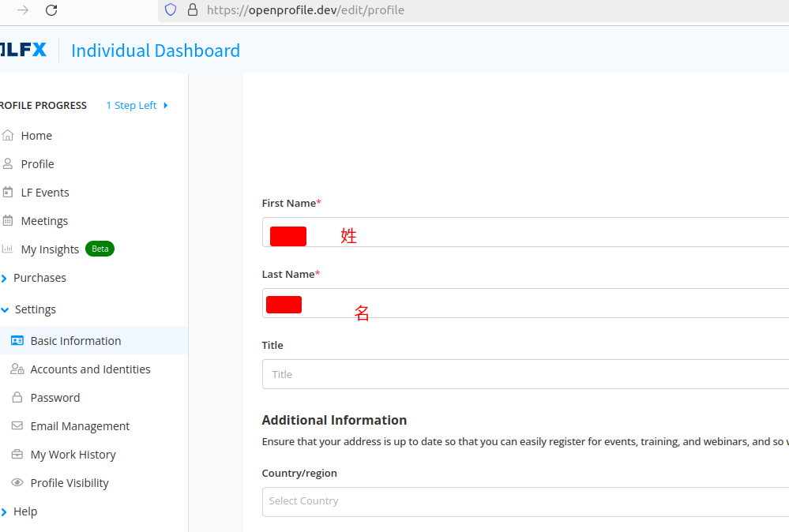The width and height of the screenshot is (789, 532).
Task: Click the Profile person icon
Action: pyautogui.click(x=8, y=163)
